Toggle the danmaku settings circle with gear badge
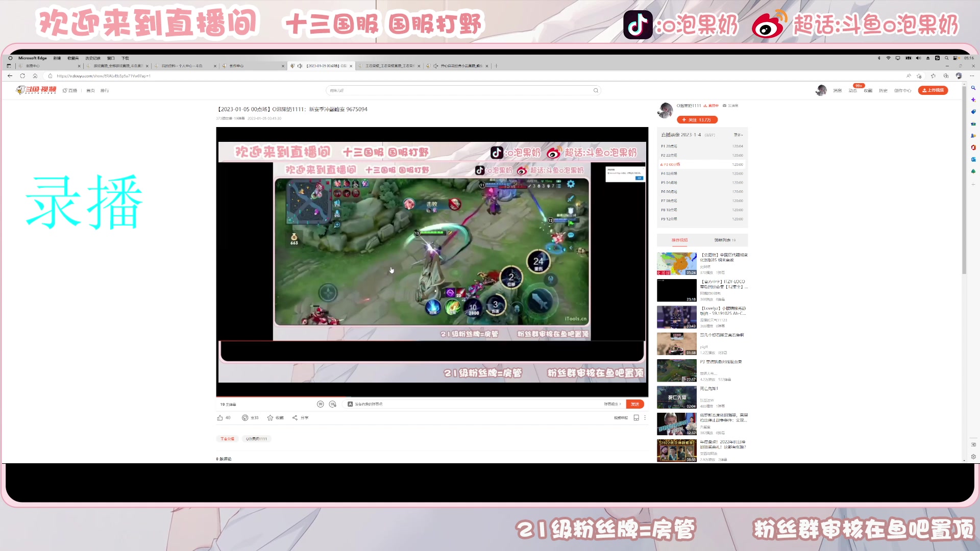Screen dimensions: 980x551 (x=332, y=404)
